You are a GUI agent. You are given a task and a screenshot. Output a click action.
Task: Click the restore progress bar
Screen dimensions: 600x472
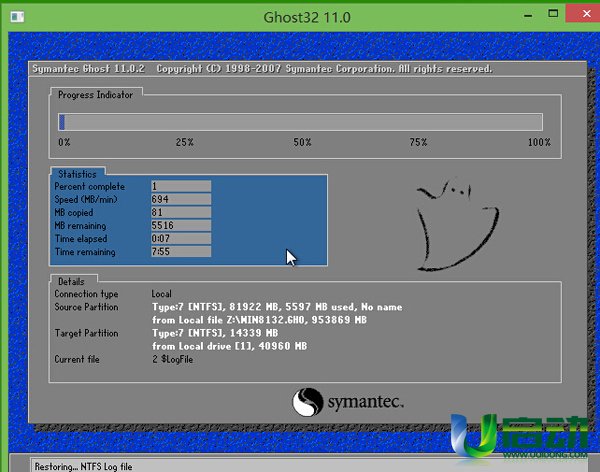click(x=300, y=122)
